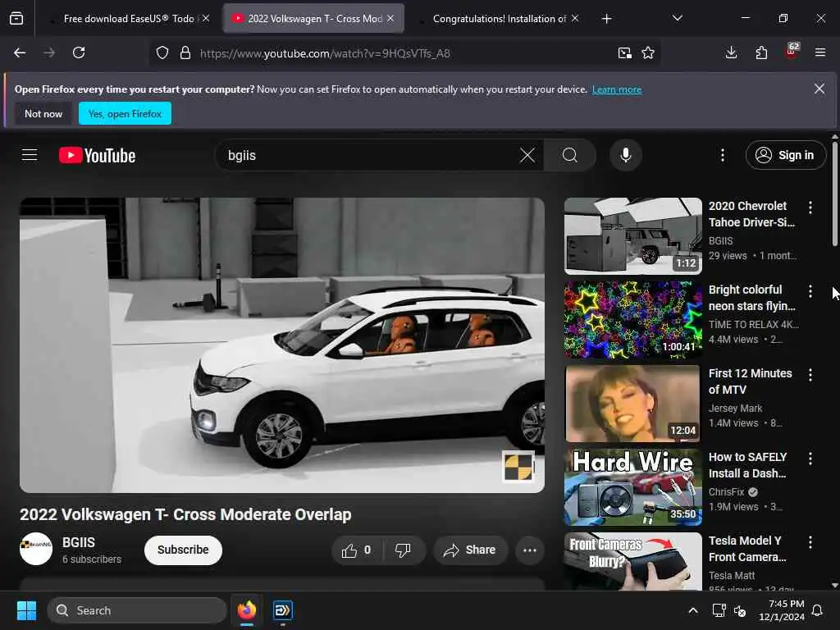Click the BGIIS watermark in the video corner
The width and height of the screenshot is (840, 630).
click(x=518, y=466)
